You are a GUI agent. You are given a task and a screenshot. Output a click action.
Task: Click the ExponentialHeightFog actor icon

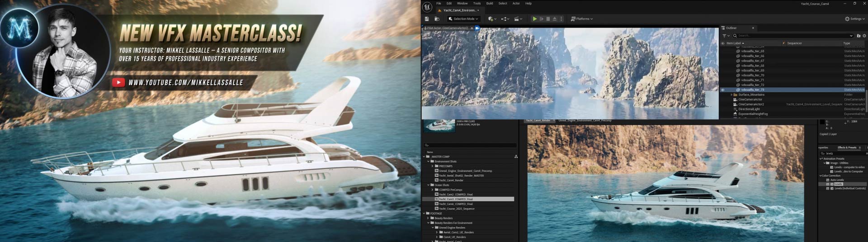[735, 114]
